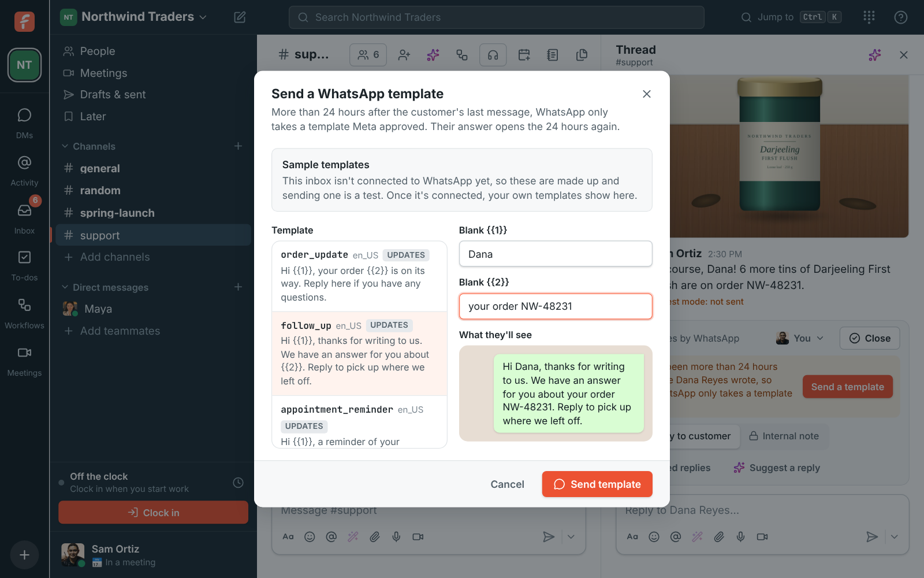Switch to the Internal note tab
This screenshot has height=578, width=924.
(784, 436)
